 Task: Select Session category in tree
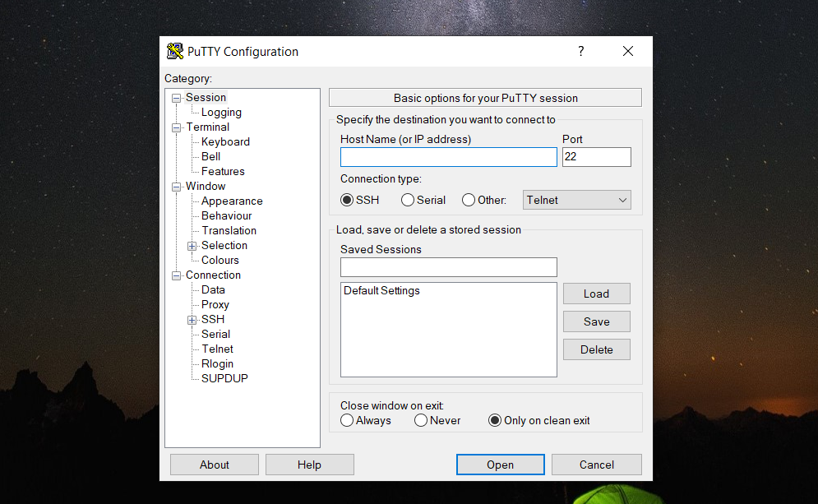[x=206, y=98]
